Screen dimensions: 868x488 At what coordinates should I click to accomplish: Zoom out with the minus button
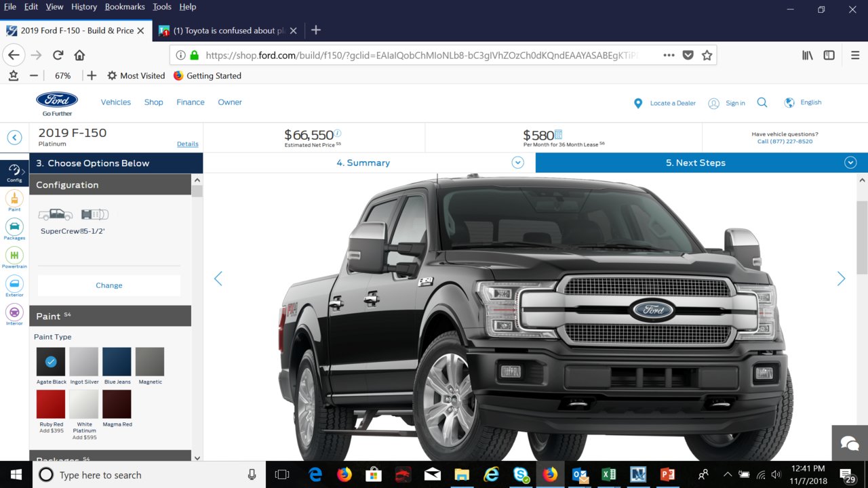pyautogui.click(x=34, y=76)
